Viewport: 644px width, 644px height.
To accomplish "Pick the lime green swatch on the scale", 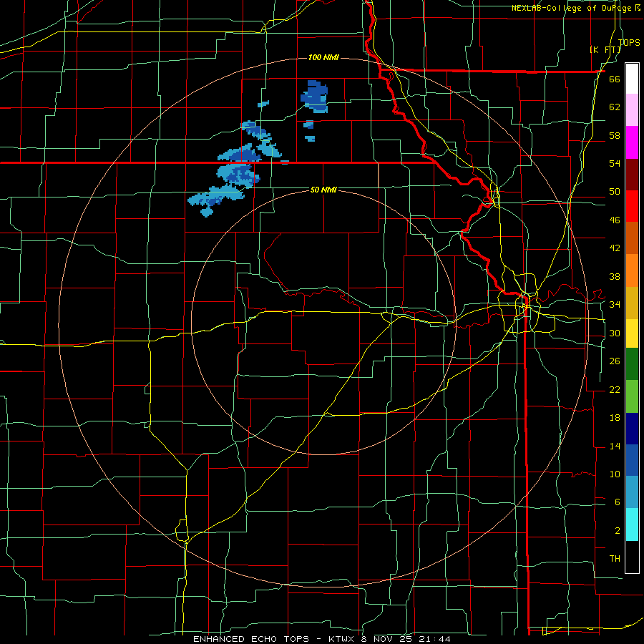I will (632, 396).
